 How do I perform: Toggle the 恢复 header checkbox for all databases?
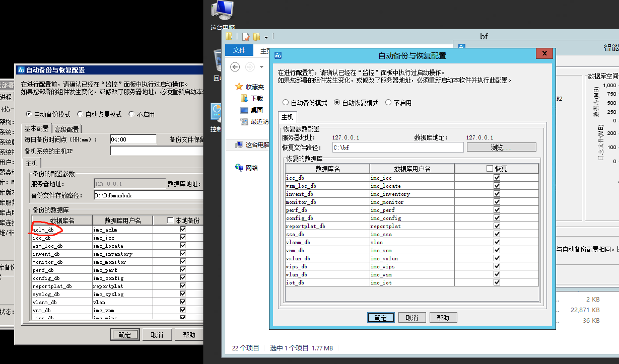[x=490, y=169]
